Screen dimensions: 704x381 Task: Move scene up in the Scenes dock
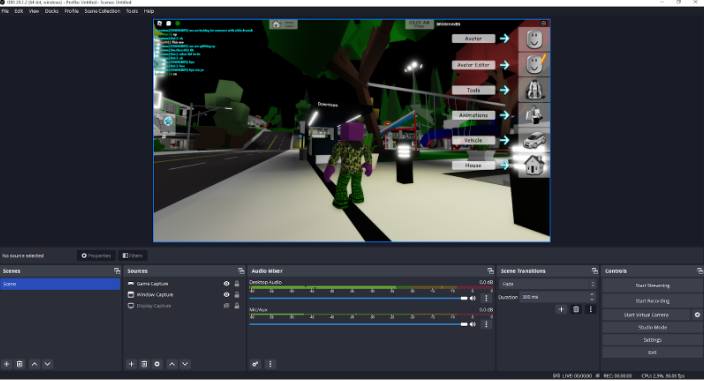pyautogui.click(x=35, y=364)
